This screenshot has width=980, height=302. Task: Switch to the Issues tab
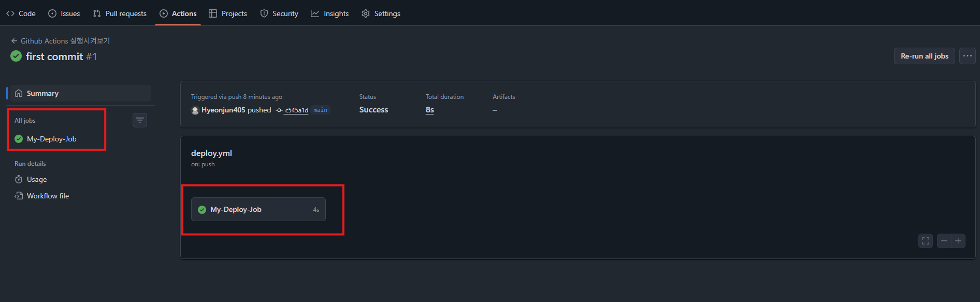tap(64, 13)
